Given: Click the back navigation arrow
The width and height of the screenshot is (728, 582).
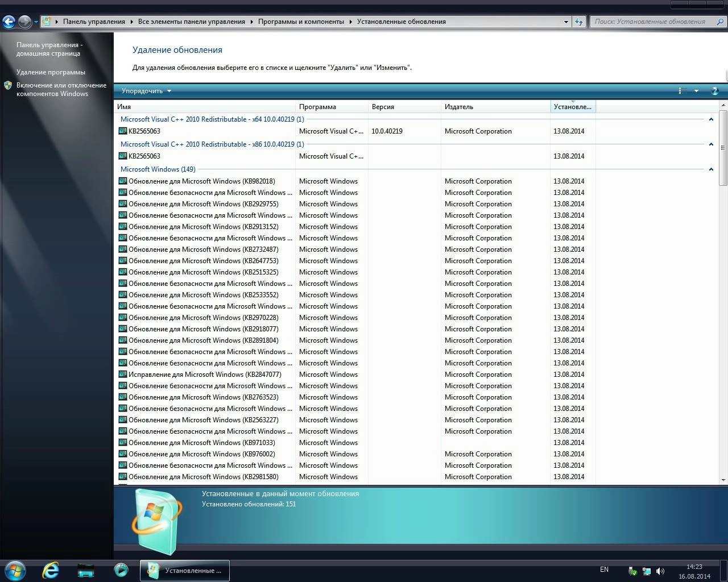Looking at the screenshot, I should pos(9,21).
